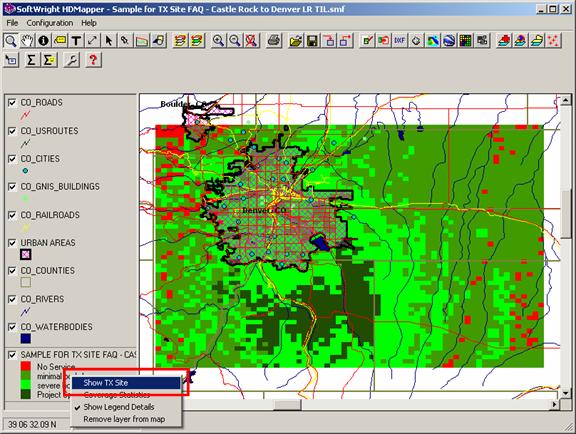576x434 pixels.
Task: Click the green checkmark toolbar icon
Action: [x=367, y=40]
